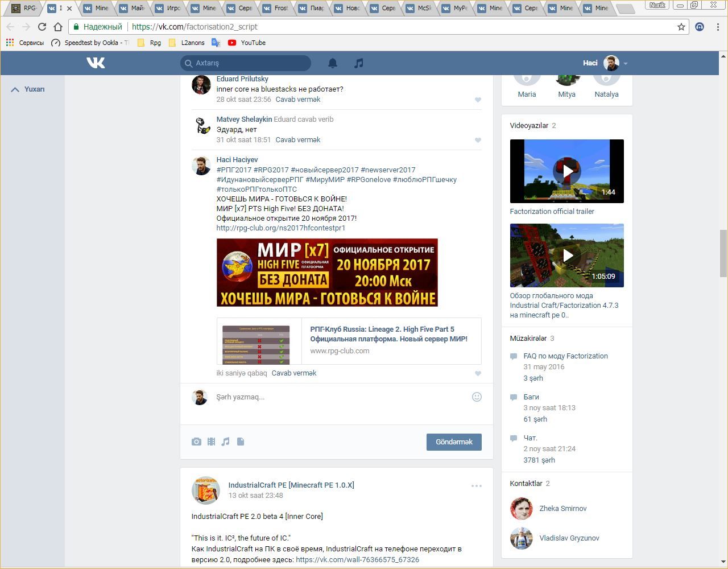This screenshot has width=728, height=569.
Task: Open new browser tab button
Action: (x=624, y=9)
